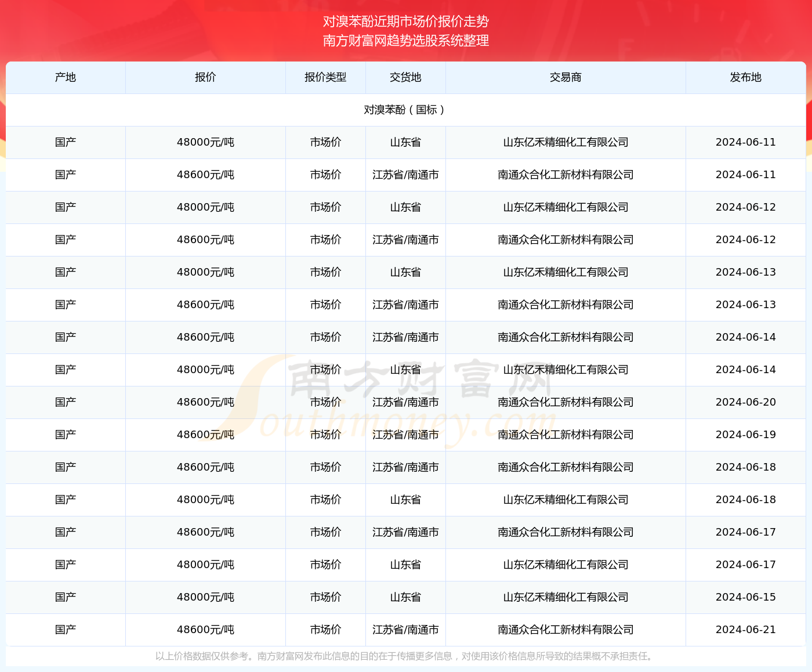Click 南通众合化工新材料有限公司 in the 2024-06-20 row
Screen dimensions: 812x672
pyautogui.click(x=565, y=402)
